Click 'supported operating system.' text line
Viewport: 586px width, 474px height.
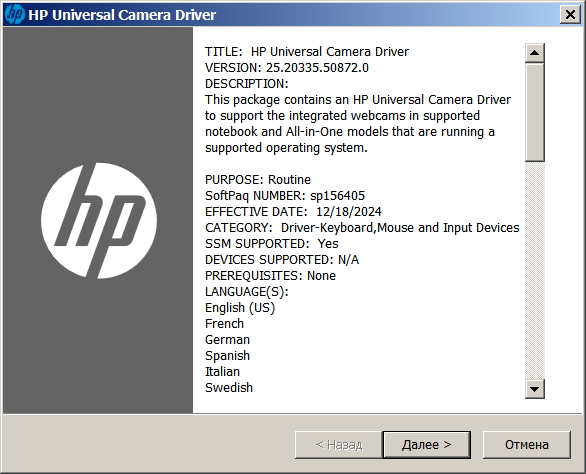click(286, 148)
